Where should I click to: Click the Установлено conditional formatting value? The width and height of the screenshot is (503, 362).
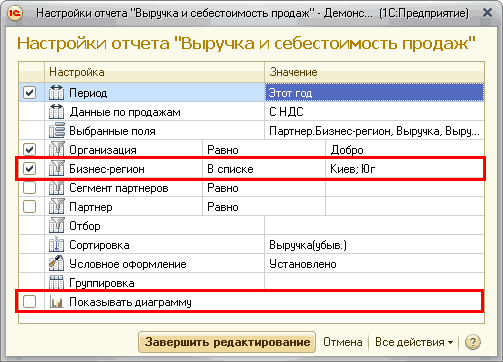(x=374, y=264)
